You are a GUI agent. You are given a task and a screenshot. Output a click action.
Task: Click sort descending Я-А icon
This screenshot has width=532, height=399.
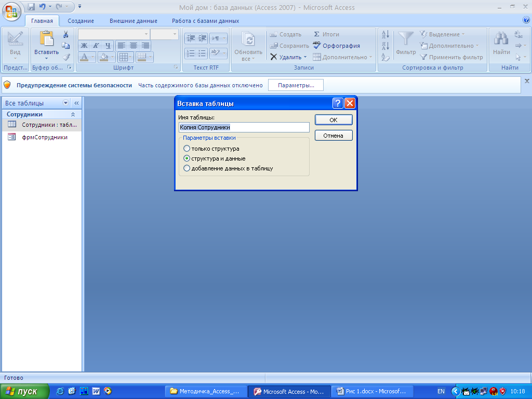click(x=385, y=46)
